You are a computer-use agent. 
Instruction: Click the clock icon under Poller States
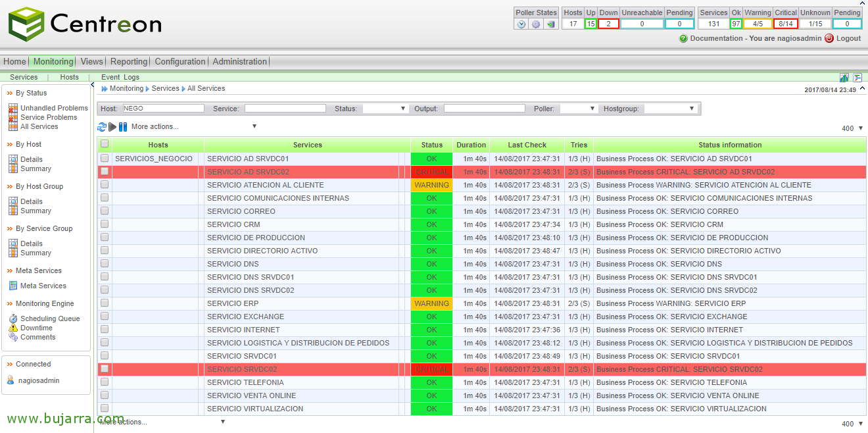(521, 24)
